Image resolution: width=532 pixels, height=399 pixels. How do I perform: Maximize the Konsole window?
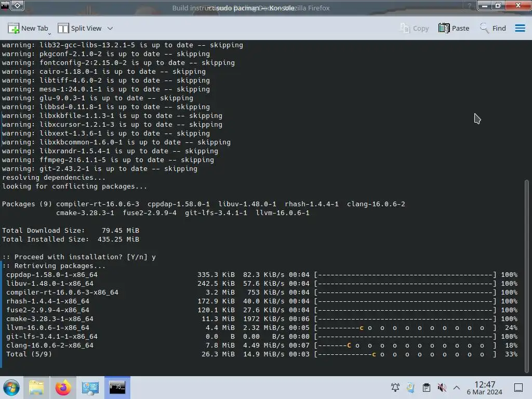coord(498,6)
